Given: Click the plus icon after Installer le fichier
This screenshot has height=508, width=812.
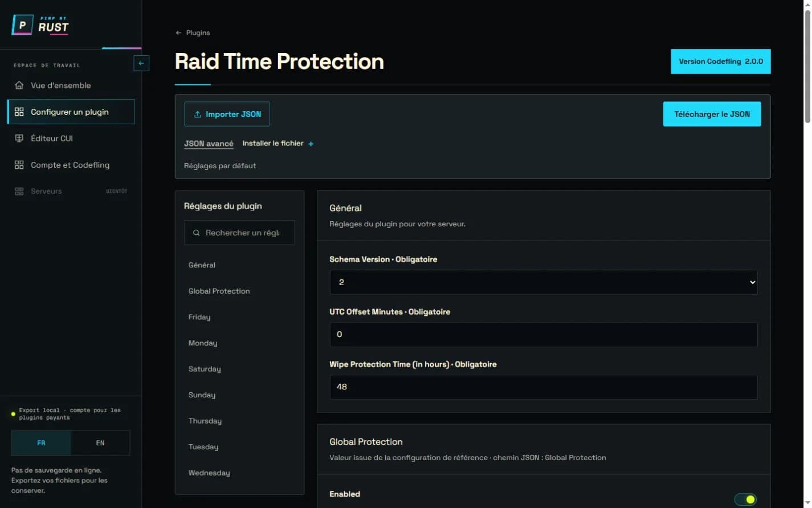Looking at the screenshot, I should [311, 144].
